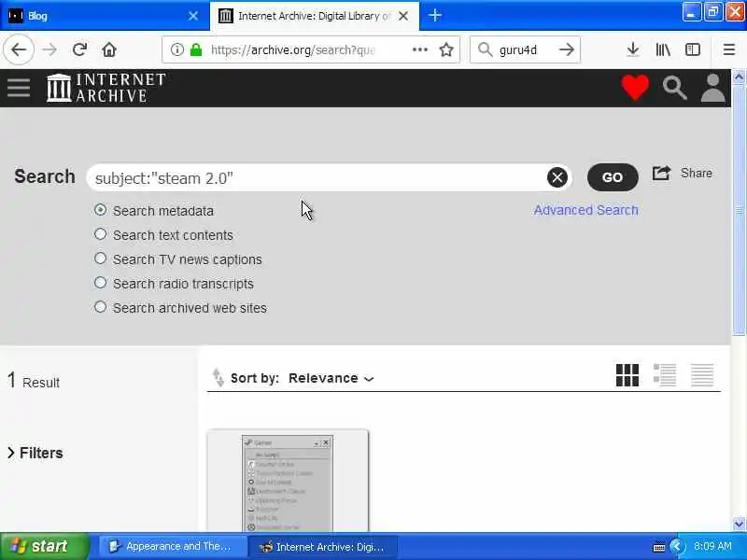Select Search text contents radio option

pos(100,234)
